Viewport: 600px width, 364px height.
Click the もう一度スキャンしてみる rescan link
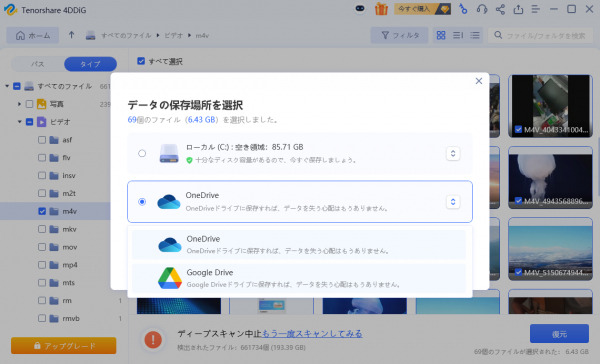312,334
